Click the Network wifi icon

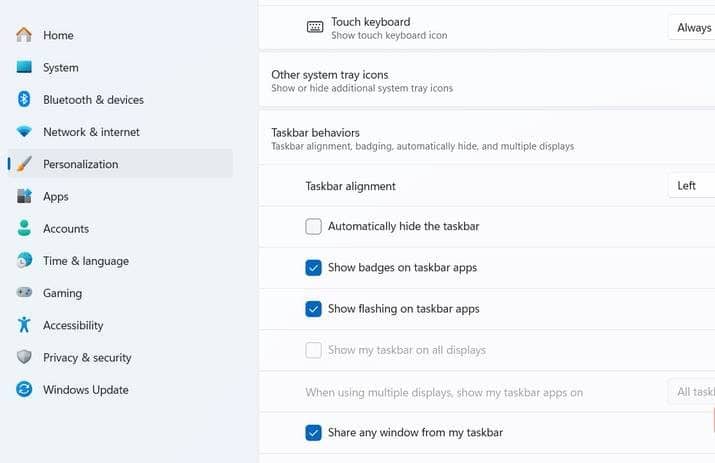point(24,131)
